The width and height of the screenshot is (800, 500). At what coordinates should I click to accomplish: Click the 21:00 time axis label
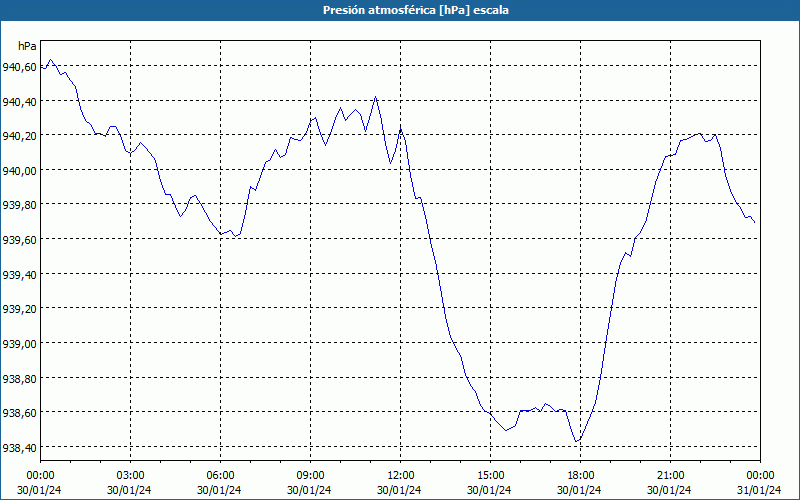pyautogui.click(x=670, y=476)
